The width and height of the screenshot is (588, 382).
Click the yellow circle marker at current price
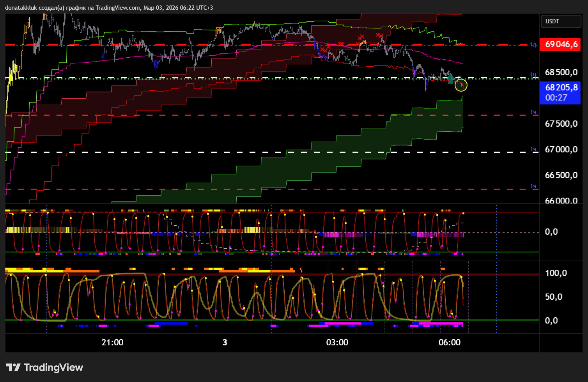click(461, 85)
